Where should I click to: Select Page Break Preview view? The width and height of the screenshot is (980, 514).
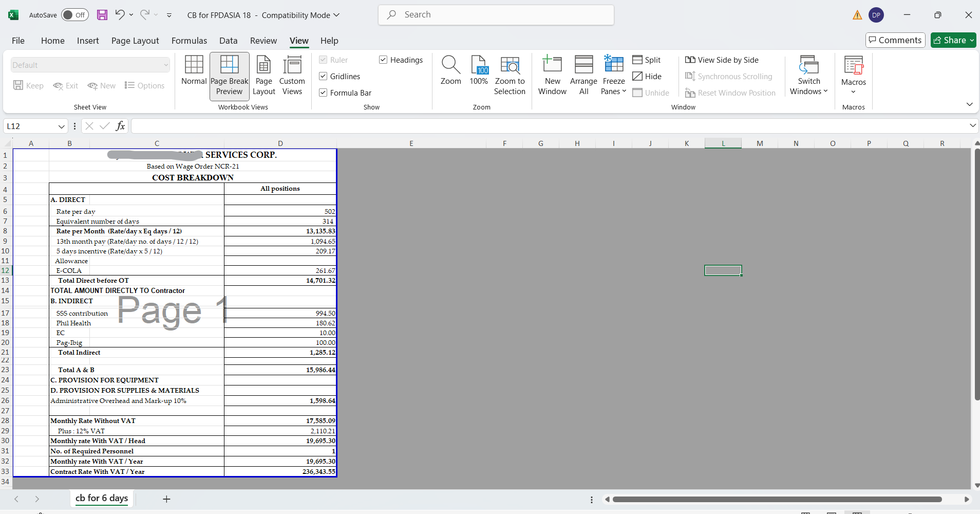229,76
